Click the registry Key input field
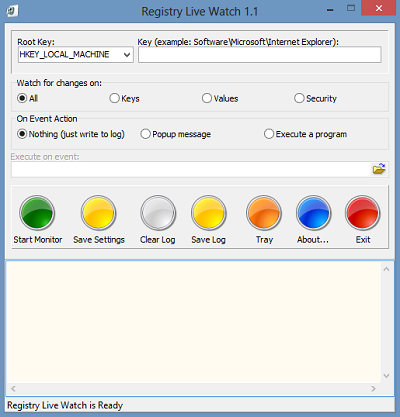400x417 pixels. (x=260, y=55)
